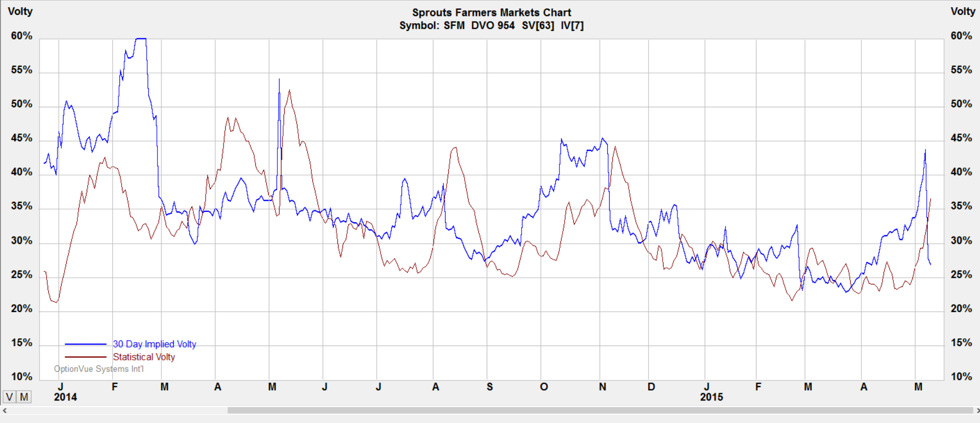Click the blue legend line swatch
Viewport: 980px width, 423px height.
tap(86, 344)
